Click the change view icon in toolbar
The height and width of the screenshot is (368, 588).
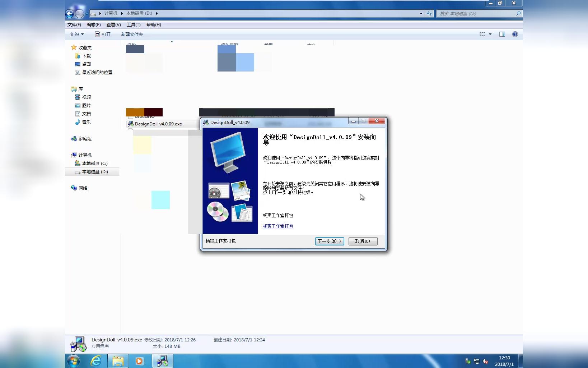coord(482,34)
